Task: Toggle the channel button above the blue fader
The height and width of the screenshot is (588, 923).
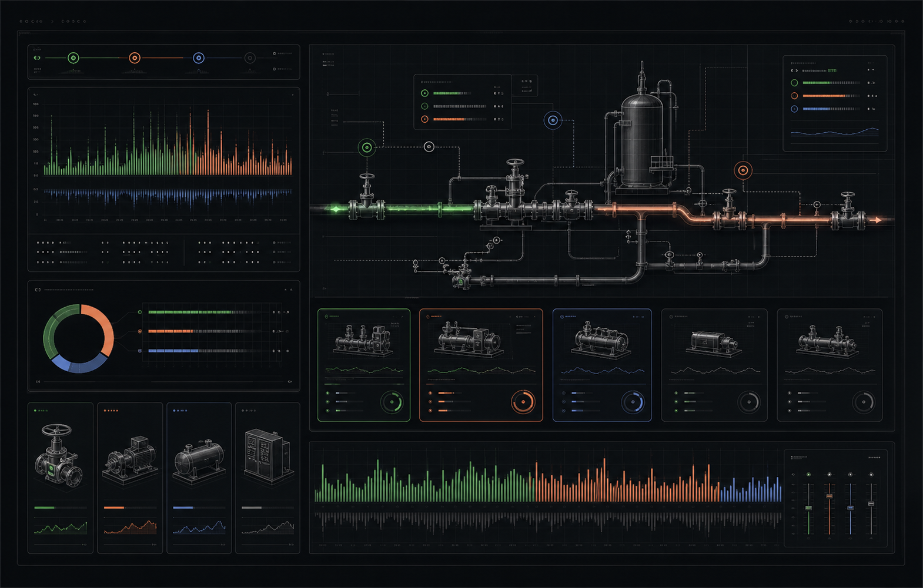Action: tap(850, 474)
